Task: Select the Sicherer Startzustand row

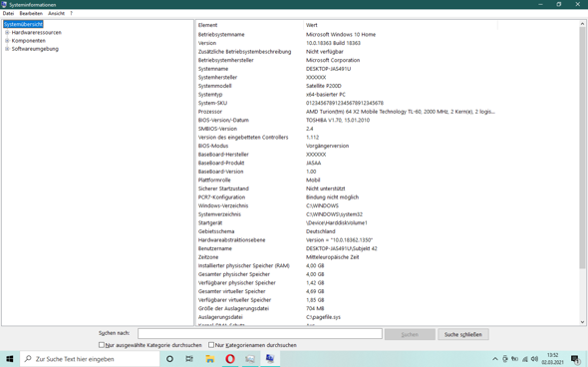Action: tap(347, 188)
